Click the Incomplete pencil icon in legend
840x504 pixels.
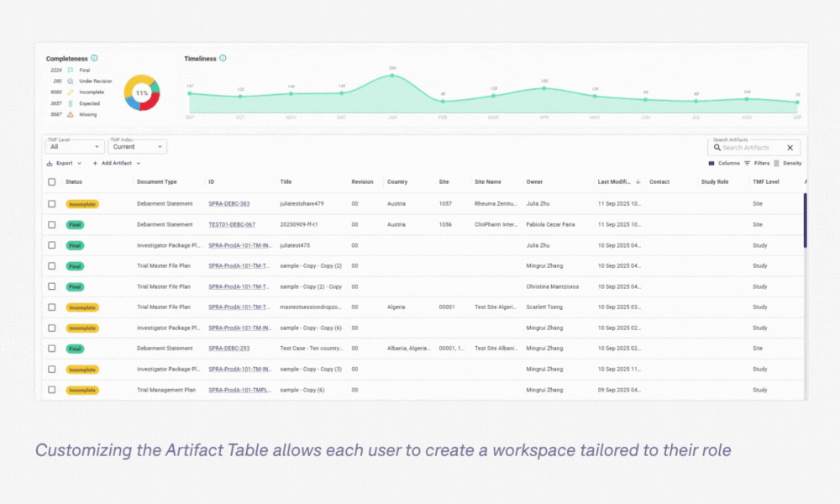pyautogui.click(x=70, y=92)
